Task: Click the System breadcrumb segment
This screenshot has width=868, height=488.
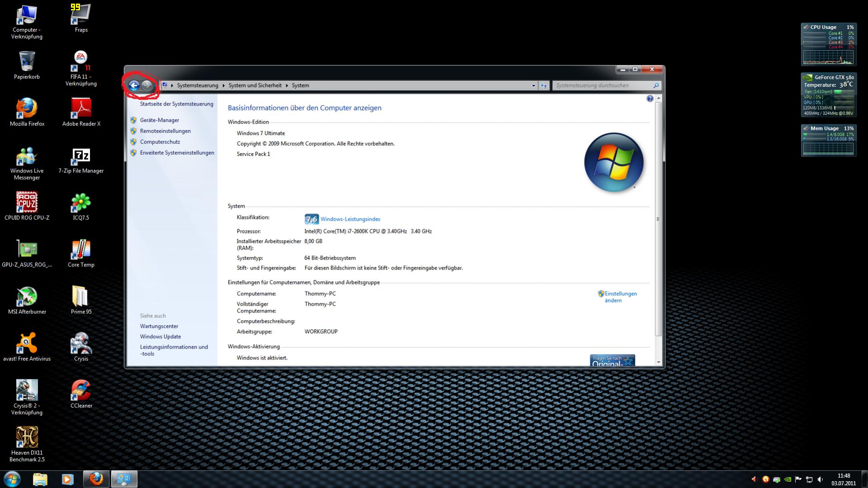Action: [x=300, y=85]
